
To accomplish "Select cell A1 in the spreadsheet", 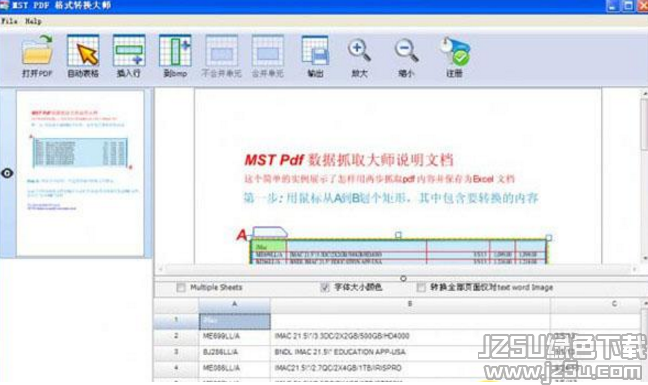I will tap(235, 321).
